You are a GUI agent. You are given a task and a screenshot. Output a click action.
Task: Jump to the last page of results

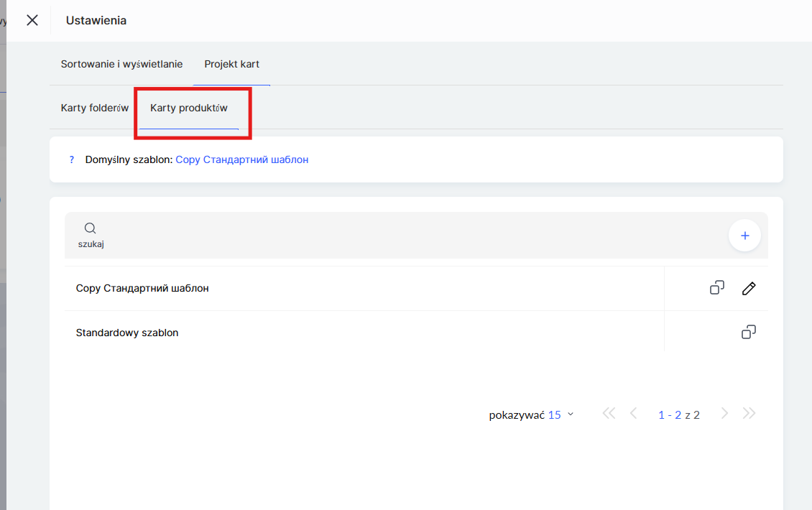point(749,414)
